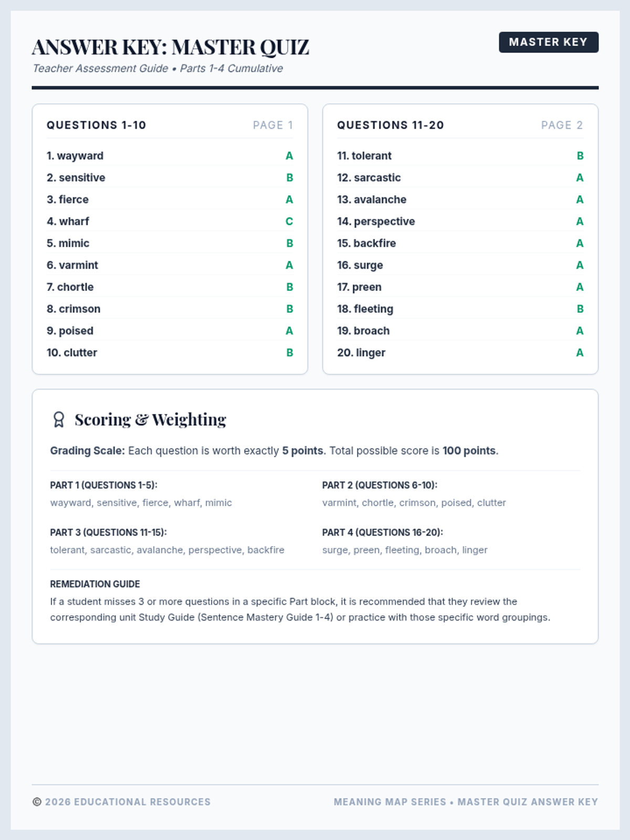Click the Answer Key: Master Quiz title

pos(171,47)
